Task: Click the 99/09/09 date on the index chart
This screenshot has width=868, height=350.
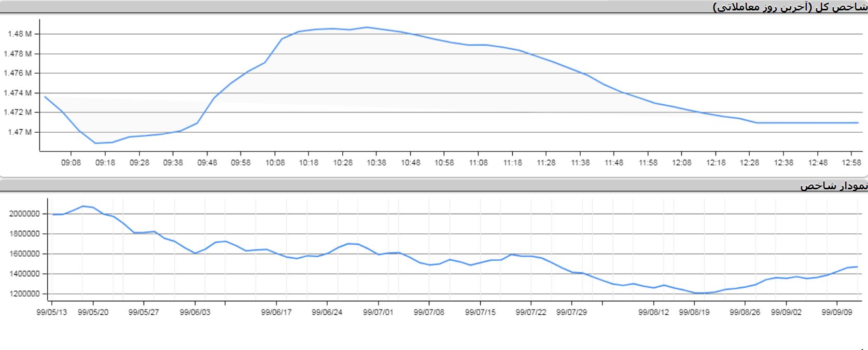Action: coord(837,313)
